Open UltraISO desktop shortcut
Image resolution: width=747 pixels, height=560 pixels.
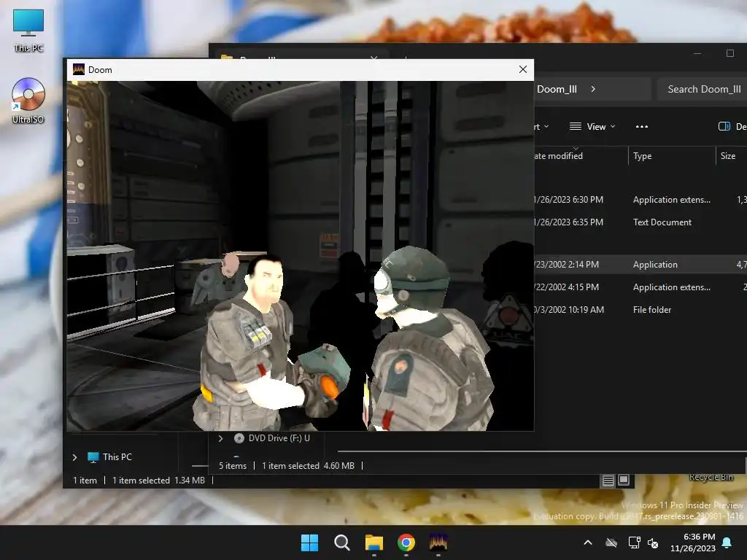28,101
